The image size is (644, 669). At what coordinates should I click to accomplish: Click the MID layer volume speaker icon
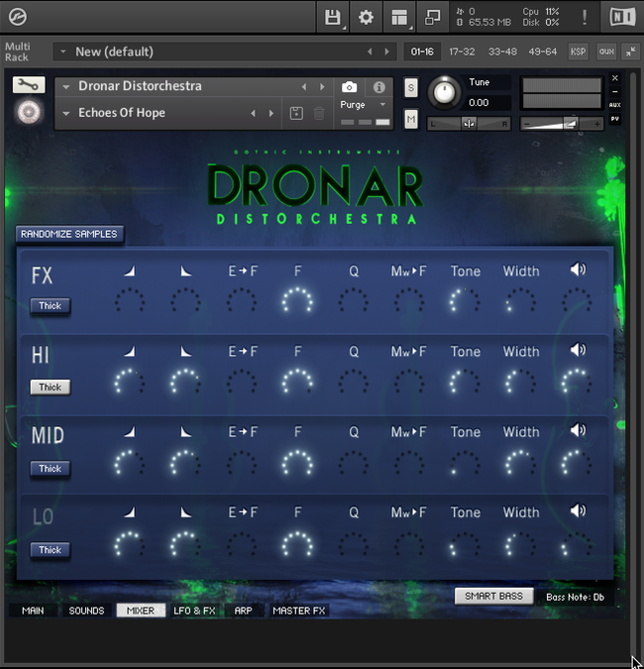click(x=578, y=430)
